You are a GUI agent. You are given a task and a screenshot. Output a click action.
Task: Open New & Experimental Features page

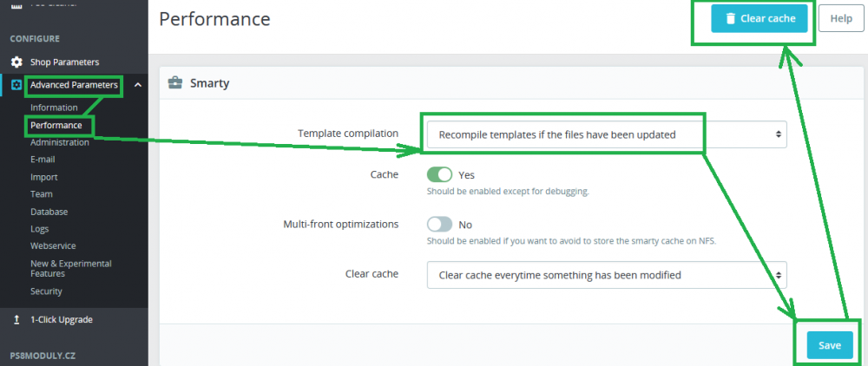(71, 268)
